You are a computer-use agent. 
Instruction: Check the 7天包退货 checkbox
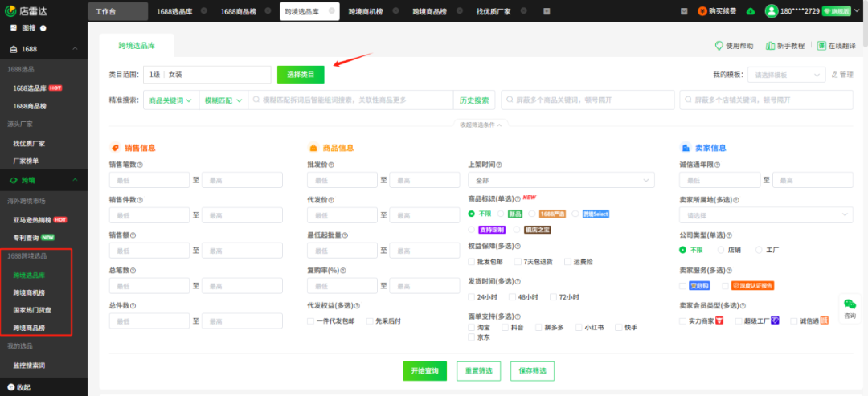pos(518,262)
